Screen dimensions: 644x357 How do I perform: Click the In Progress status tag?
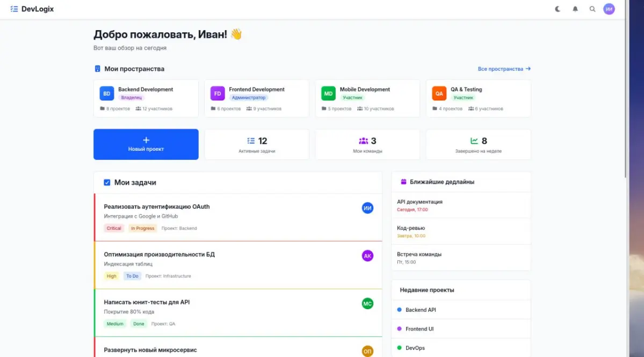(142, 228)
